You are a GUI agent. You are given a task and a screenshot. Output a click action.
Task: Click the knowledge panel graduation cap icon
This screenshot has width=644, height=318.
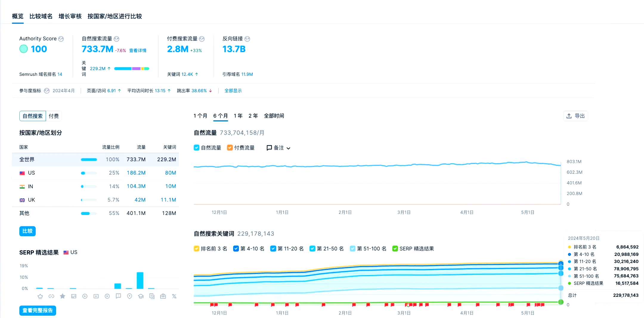pyautogui.click(x=141, y=296)
